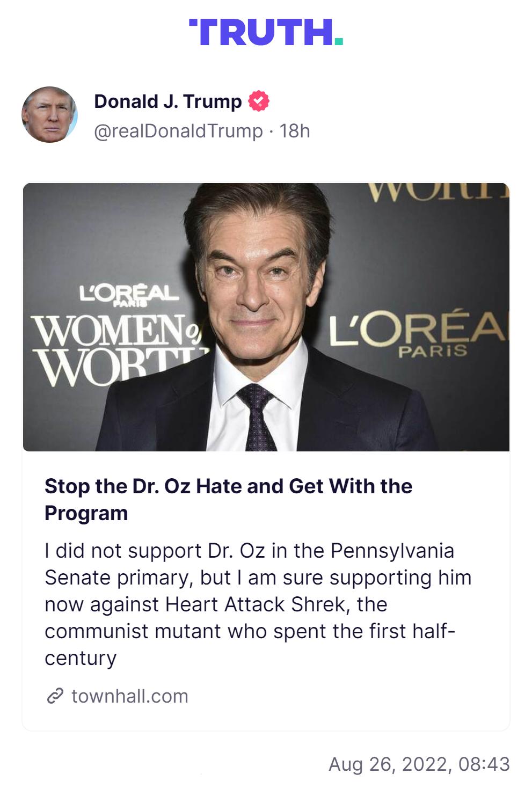Open the "Donald J. Trump" display name
532x796 pixels.
pyautogui.click(x=167, y=101)
